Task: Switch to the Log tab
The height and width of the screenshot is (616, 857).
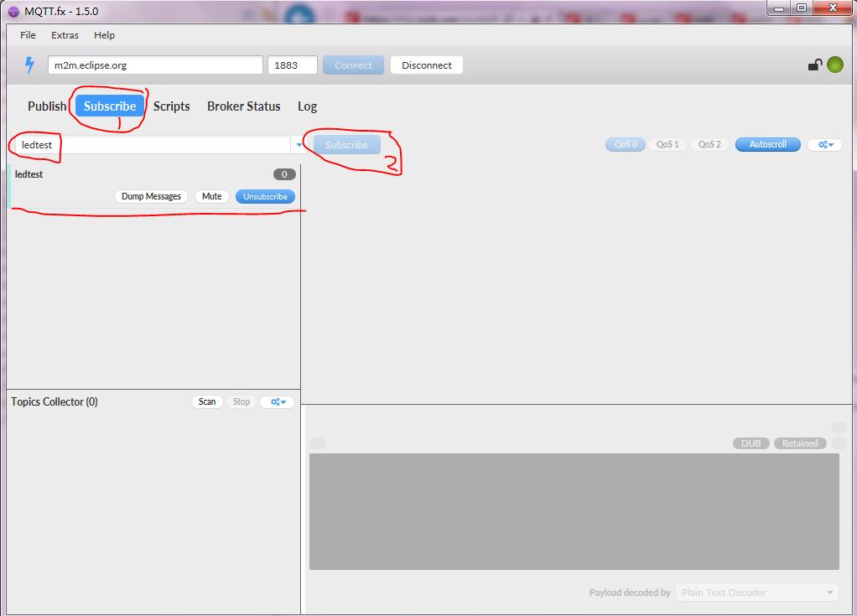Action: 307,106
